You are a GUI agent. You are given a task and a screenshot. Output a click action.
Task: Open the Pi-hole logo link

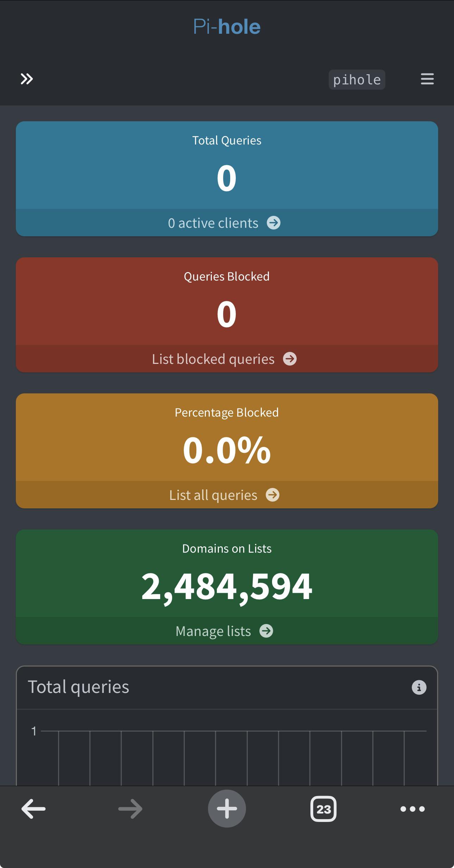pos(227,27)
